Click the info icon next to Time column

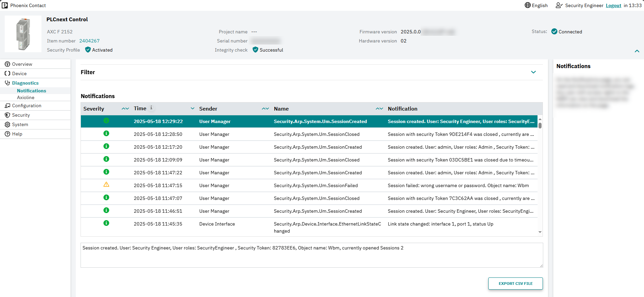coord(151,108)
